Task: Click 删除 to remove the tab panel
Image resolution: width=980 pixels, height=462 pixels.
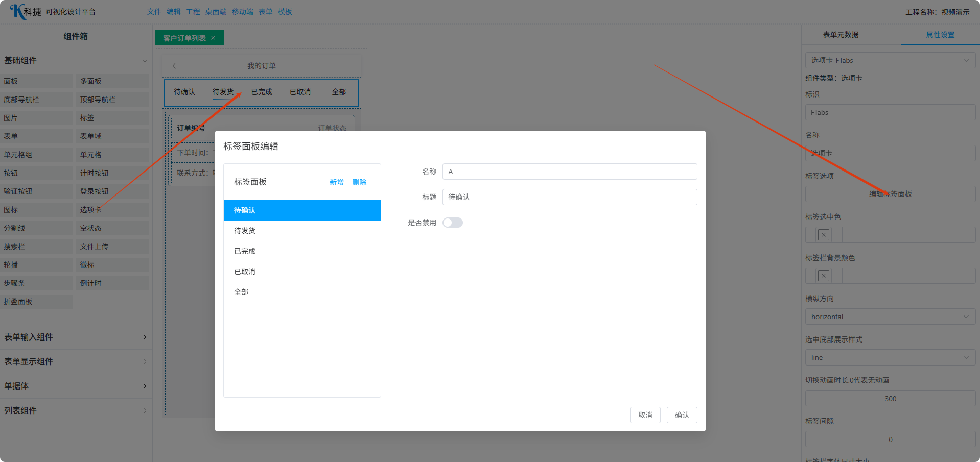Action: [359, 182]
